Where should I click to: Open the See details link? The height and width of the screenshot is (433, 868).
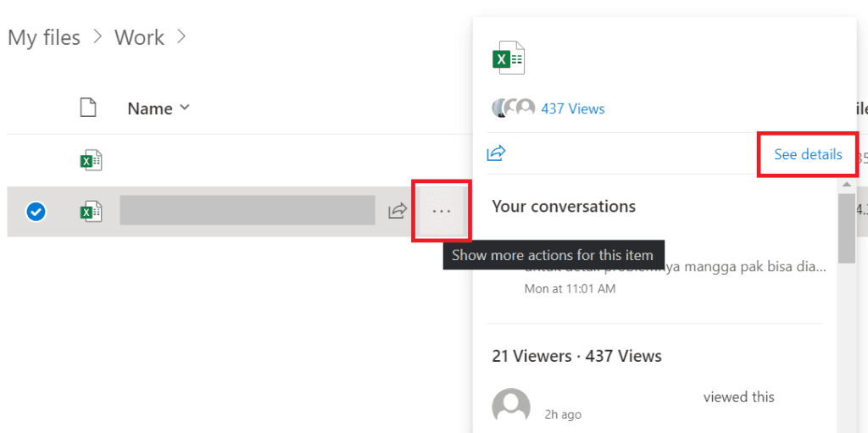coord(808,154)
